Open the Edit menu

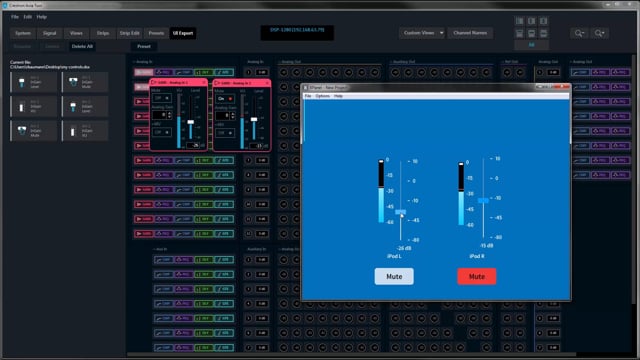tap(27, 17)
